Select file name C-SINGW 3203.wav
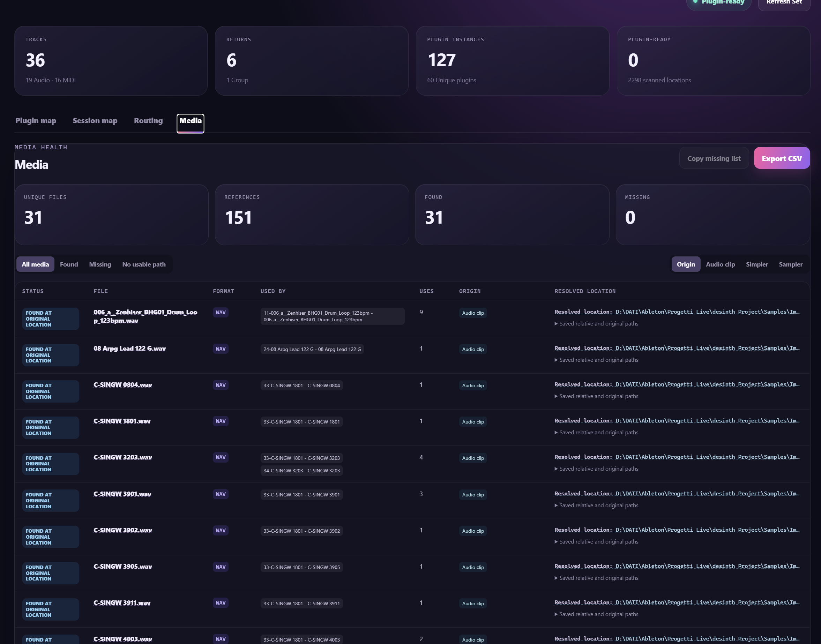The height and width of the screenshot is (644, 821). 123,457
